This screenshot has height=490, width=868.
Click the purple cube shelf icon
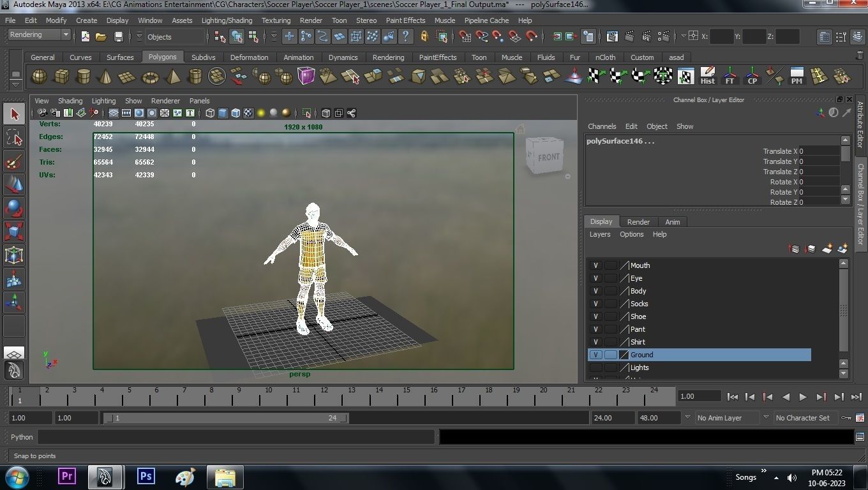(x=306, y=77)
